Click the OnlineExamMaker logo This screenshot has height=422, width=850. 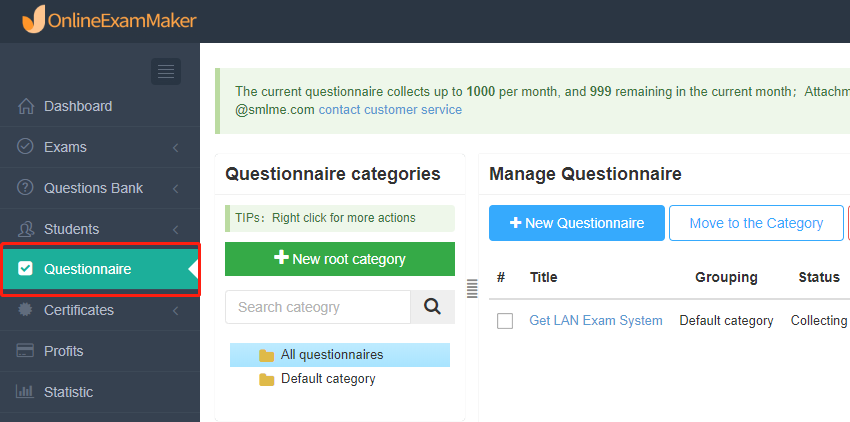click(x=109, y=19)
